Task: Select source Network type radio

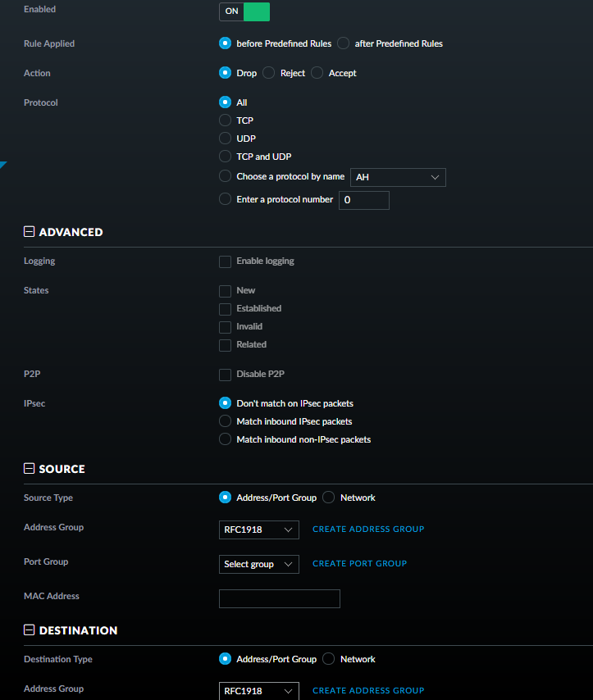Action: (x=328, y=498)
